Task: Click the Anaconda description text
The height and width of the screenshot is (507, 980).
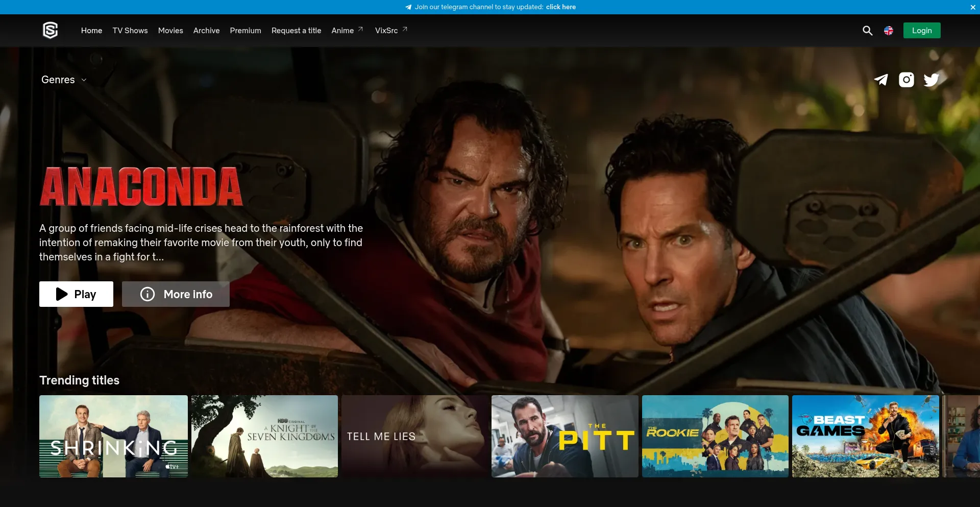Action: click(201, 243)
